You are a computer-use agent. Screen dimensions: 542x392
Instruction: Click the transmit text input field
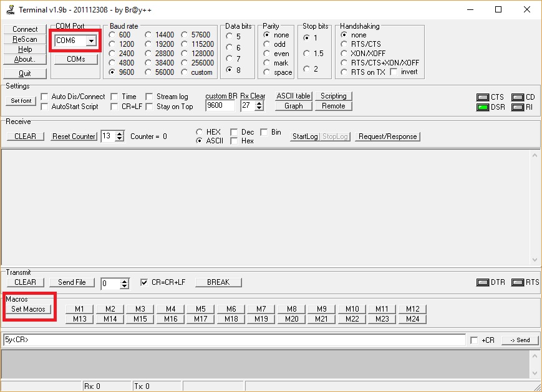point(234,340)
